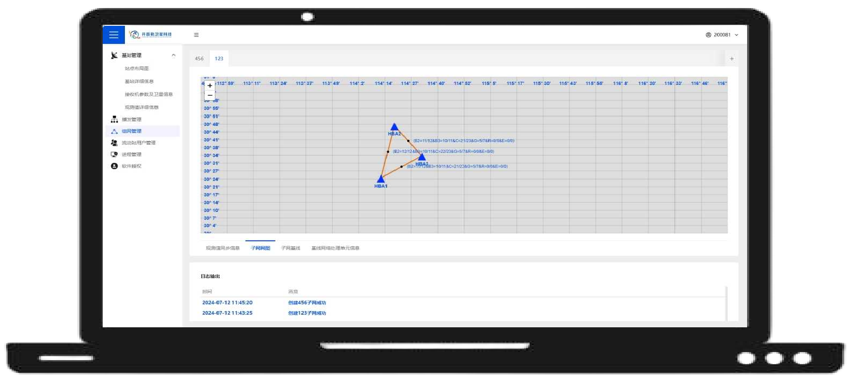
Task: Click the 30° 55' latitude axis label
Action: point(211,108)
